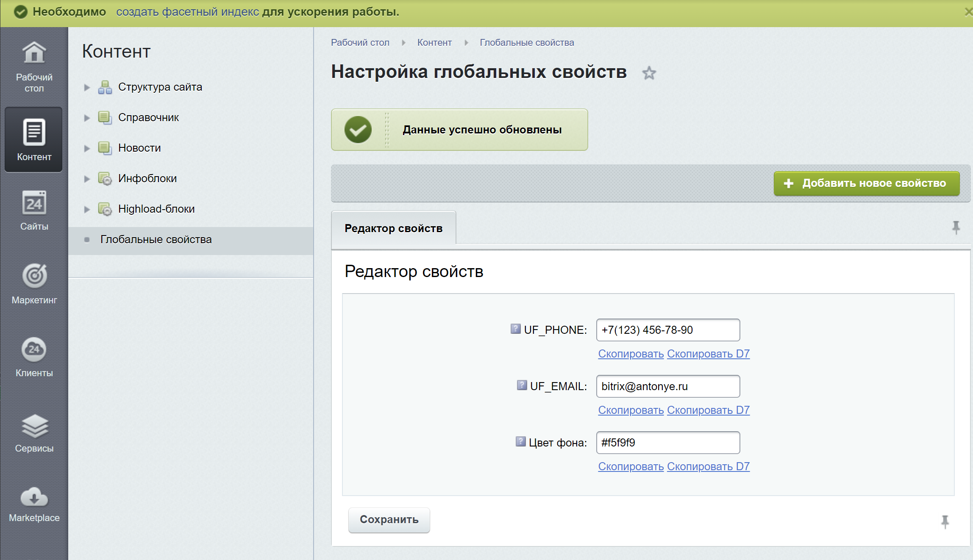Click the help icon next to Цвет фона
The image size is (973, 560).
[x=520, y=441]
